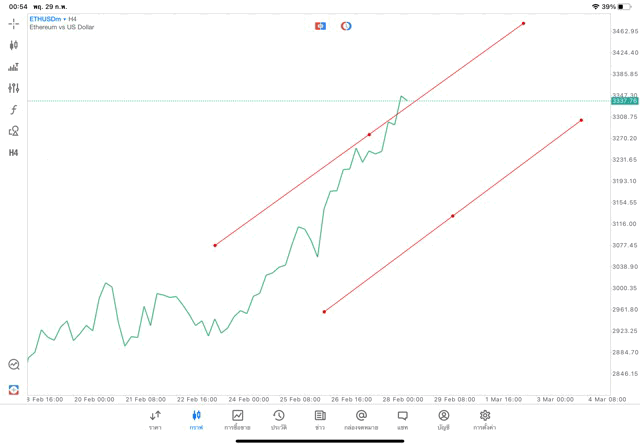
Task: Open the กล่องจดหมาย (mailbox) tab
Action: (x=361, y=419)
